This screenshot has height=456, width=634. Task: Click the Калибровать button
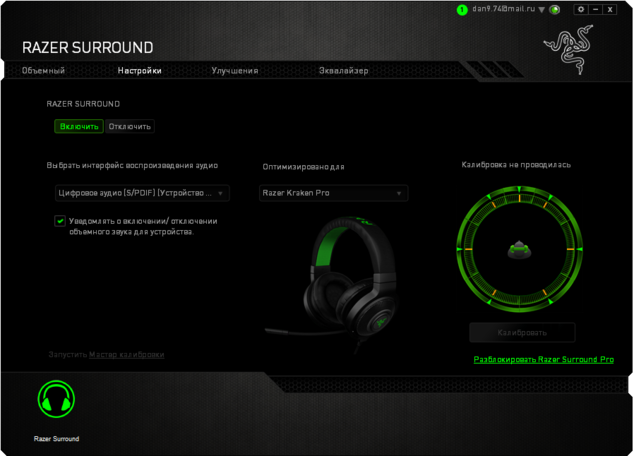pyautogui.click(x=522, y=333)
